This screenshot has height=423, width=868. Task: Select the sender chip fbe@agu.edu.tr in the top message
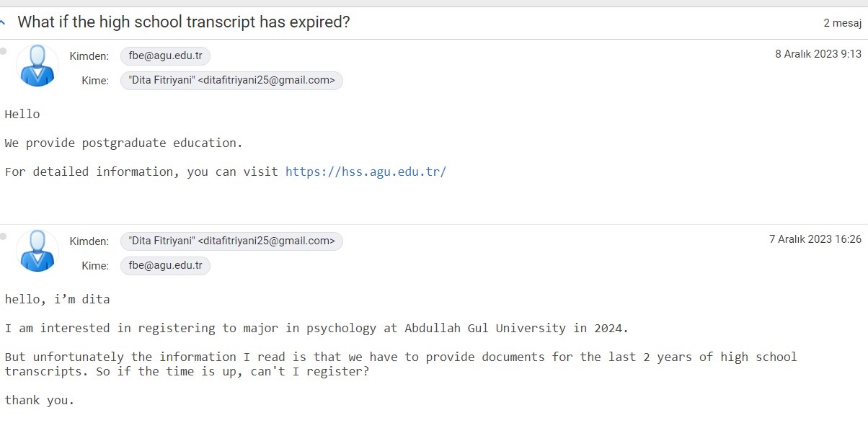165,56
